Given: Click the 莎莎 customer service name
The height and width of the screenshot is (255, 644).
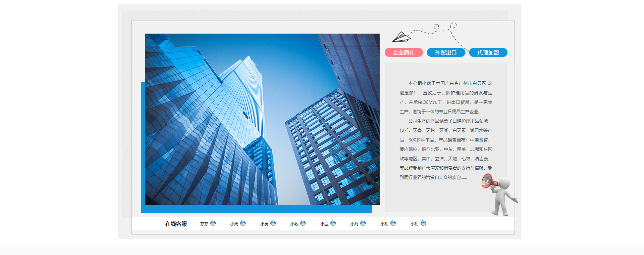Looking at the screenshot, I should coord(204,224).
